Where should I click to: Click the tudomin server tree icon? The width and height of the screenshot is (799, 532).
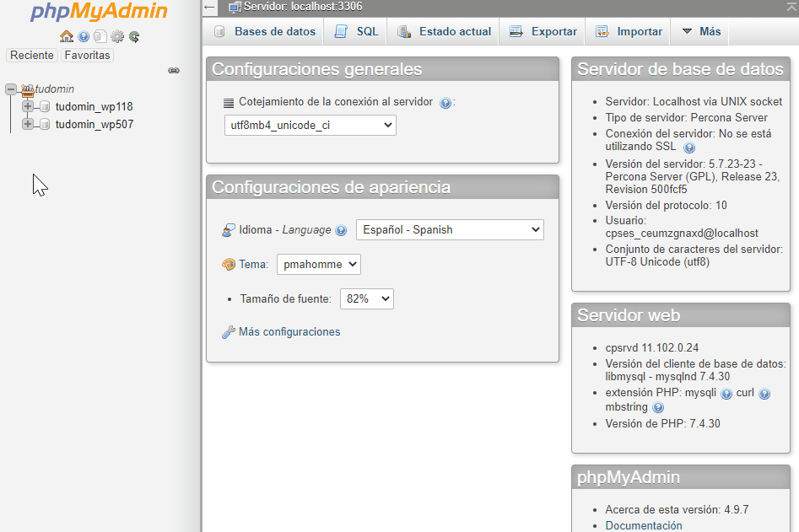pos(28,90)
